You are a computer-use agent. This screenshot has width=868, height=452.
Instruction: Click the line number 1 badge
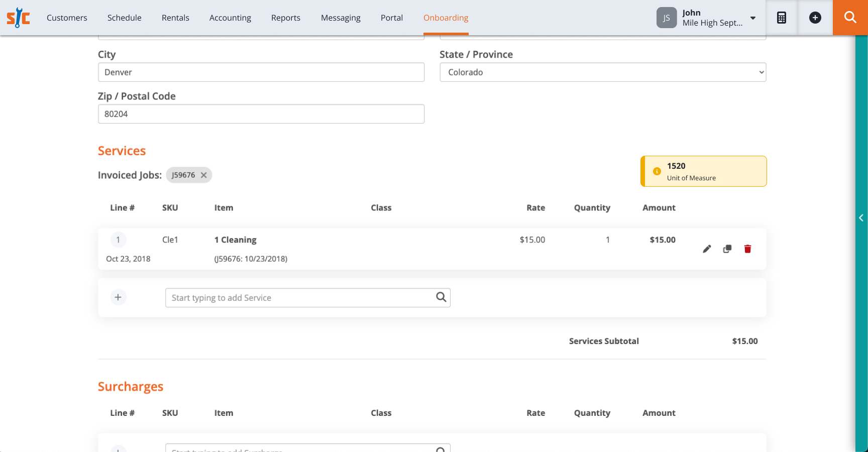coord(118,240)
